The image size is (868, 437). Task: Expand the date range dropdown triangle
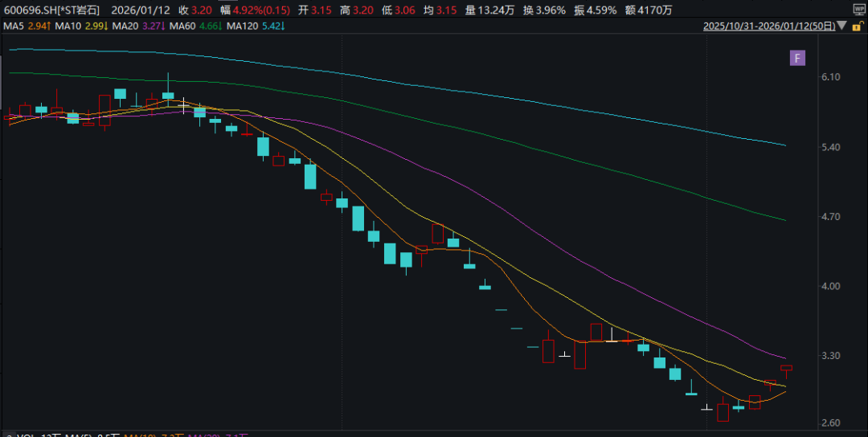pyautogui.click(x=841, y=26)
